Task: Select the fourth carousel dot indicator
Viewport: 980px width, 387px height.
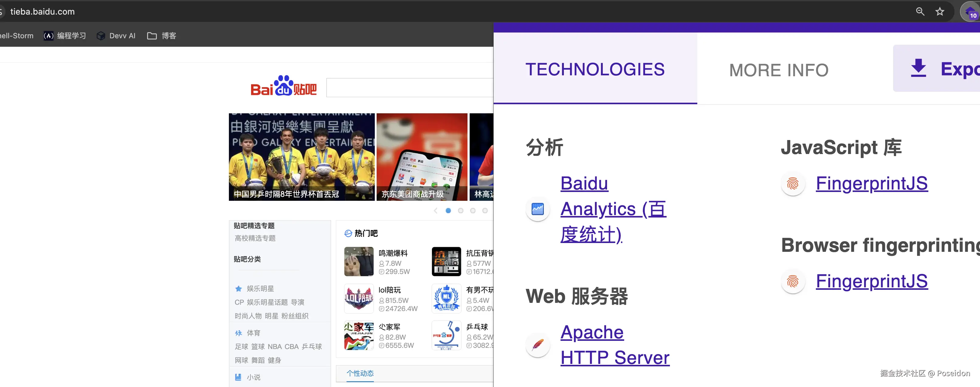Action: pyautogui.click(x=485, y=211)
